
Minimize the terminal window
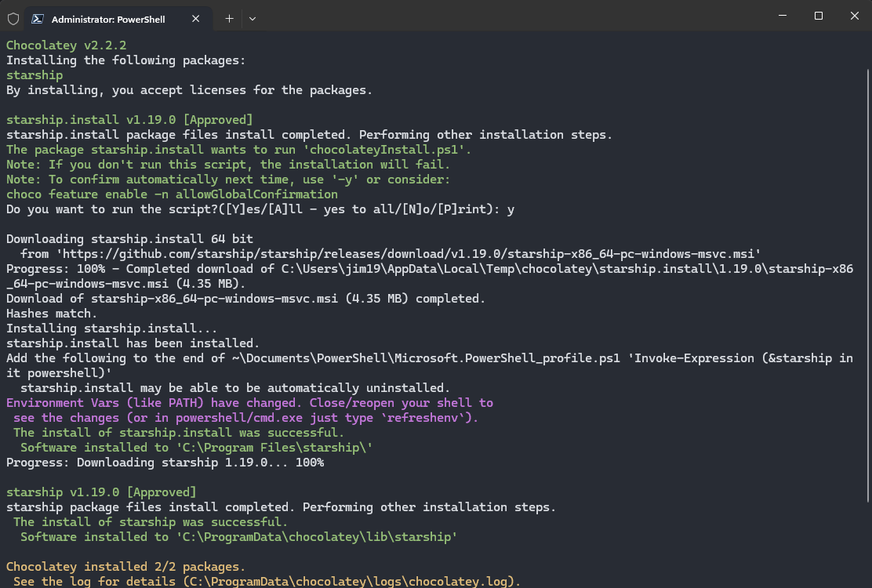click(x=783, y=16)
